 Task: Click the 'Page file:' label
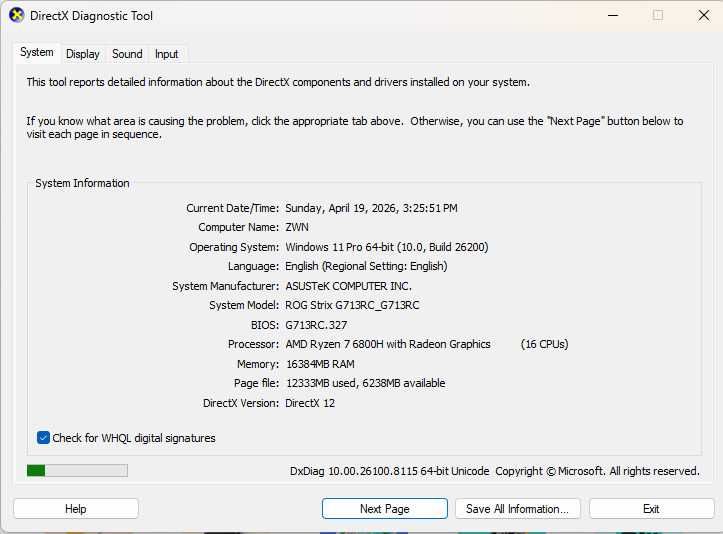click(x=256, y=383)
